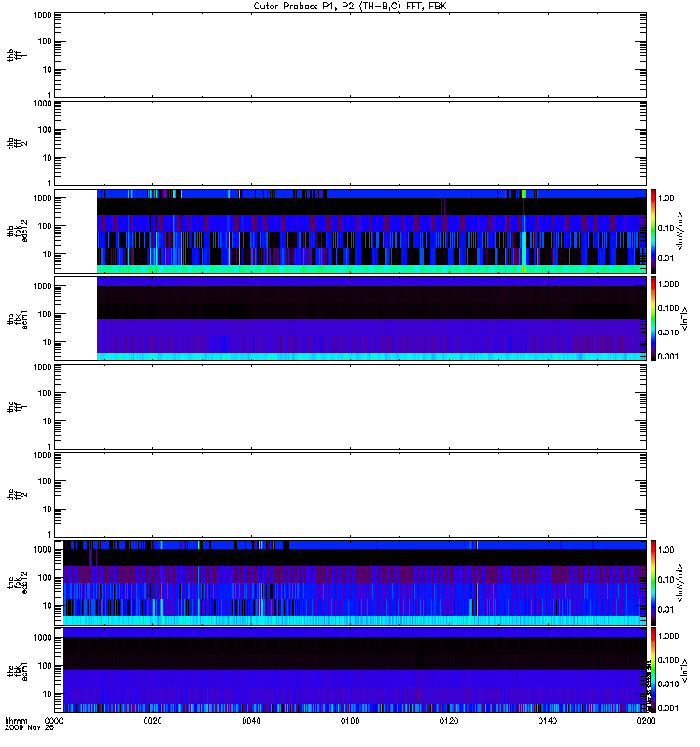This screenshot has width=700, height=747.
Task: Click the "1000" y-axis label of thb fbk edc12
Action: pos(42,198)
